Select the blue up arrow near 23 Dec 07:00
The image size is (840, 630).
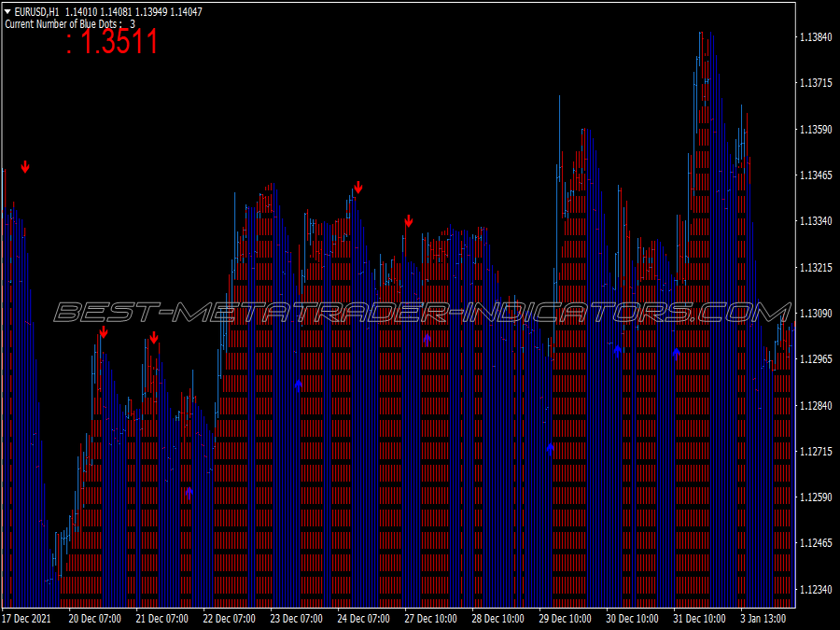pyautogui.click(x=298, y=385)
